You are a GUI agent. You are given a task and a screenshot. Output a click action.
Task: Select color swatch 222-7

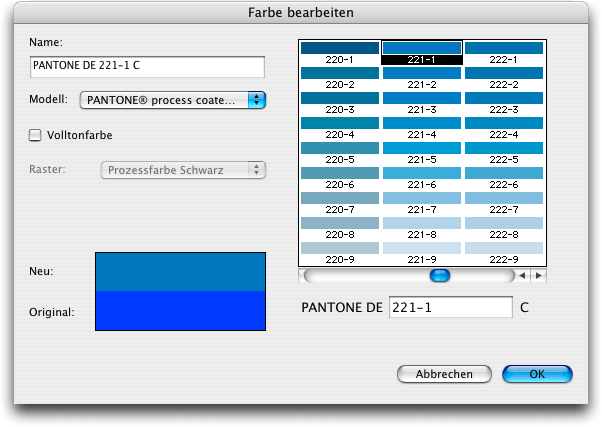(x=504, y=198)
